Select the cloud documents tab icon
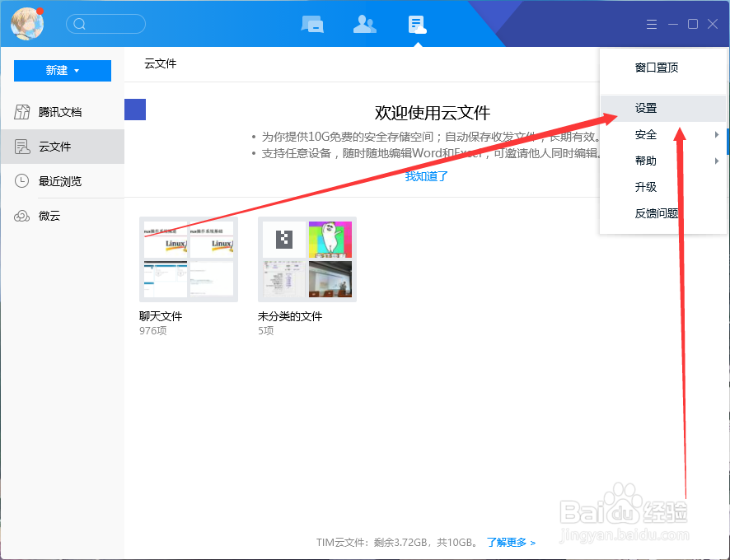730x560 pixels. coord(417,25)
